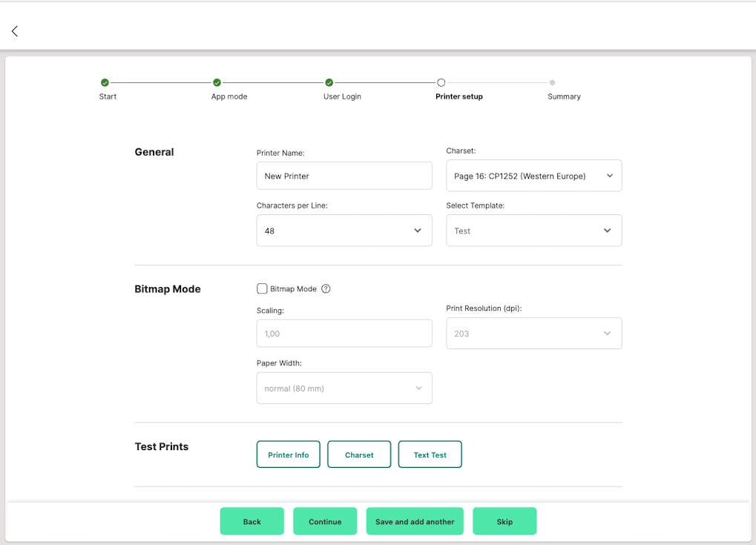This screenshot has width=756, height=545.
Task: Click the Start step green checkmark
Action: point(105,83)
